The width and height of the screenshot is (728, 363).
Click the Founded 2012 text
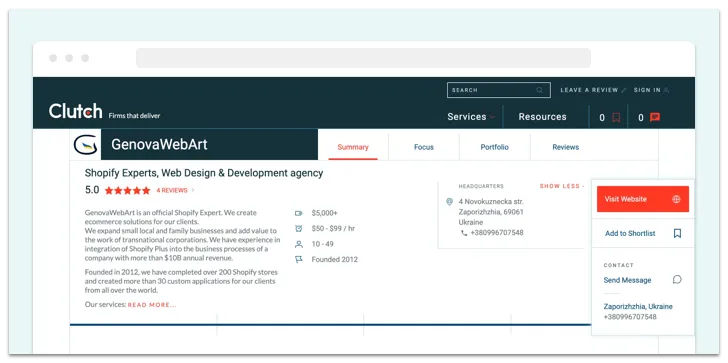[x=335, y=259]
